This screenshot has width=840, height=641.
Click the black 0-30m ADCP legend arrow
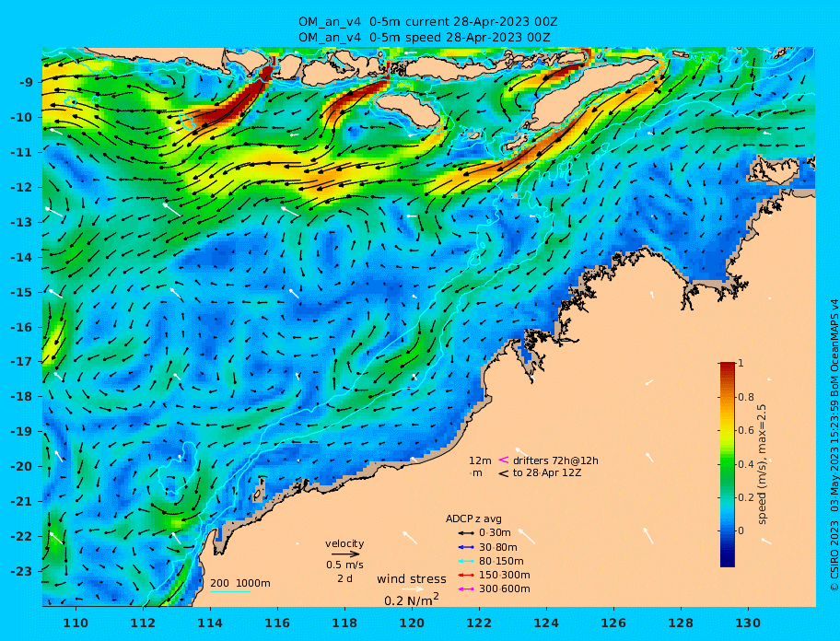point(466,533)
